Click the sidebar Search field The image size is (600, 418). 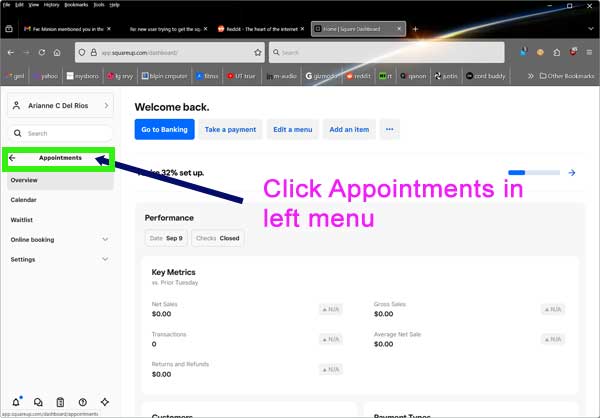click(x=60, y=133)
